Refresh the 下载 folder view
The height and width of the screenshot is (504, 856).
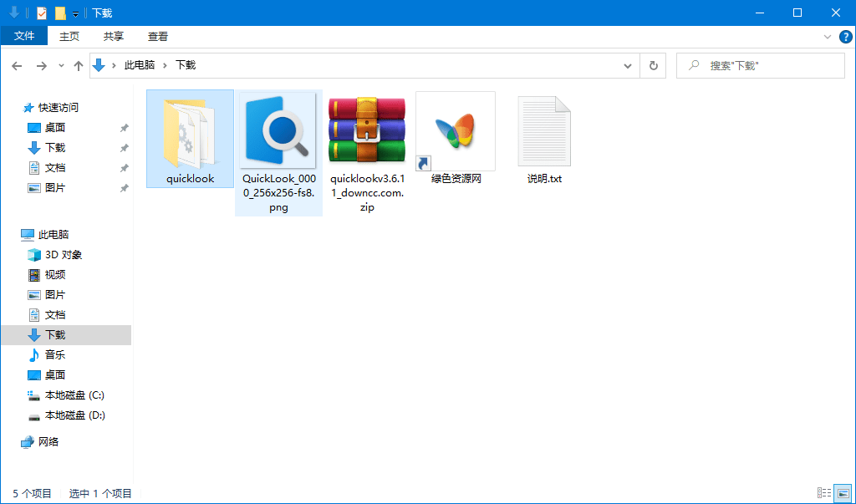[x=653, y=65]
